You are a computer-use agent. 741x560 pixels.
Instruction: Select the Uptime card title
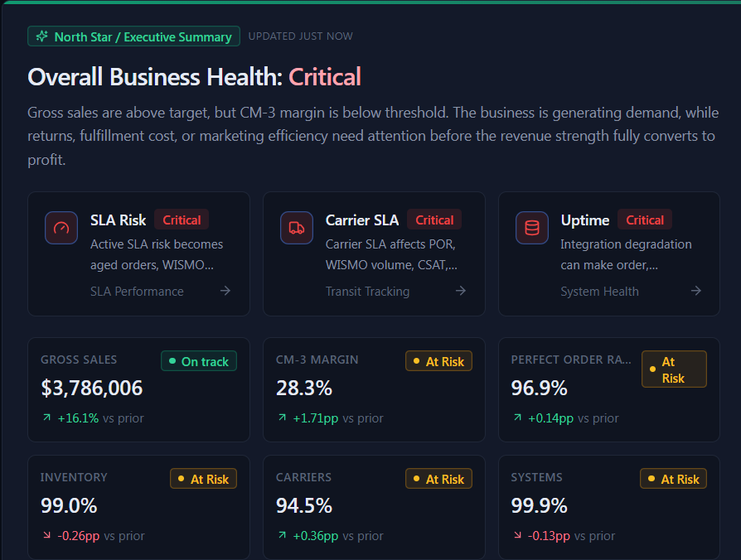coord(585,220)
